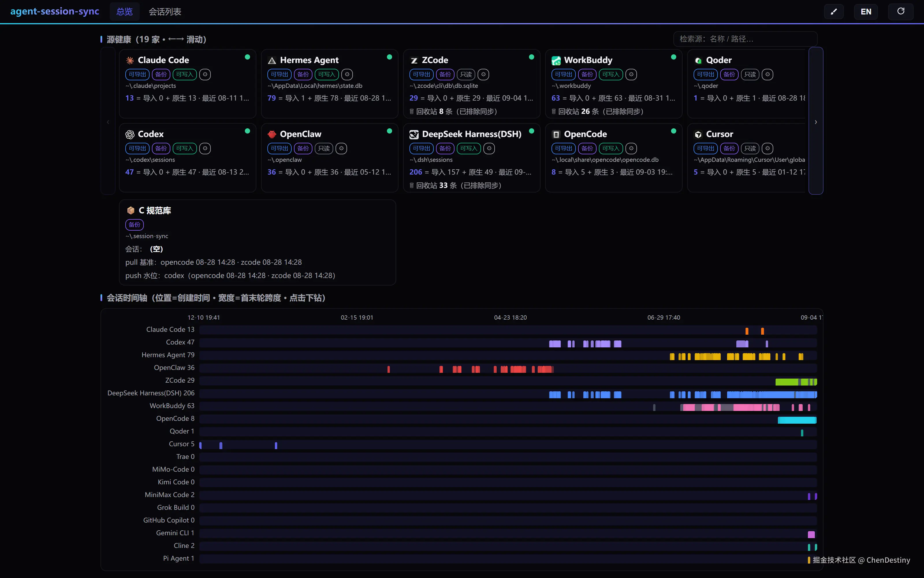The image size is (924, 578).
Task: Click path text "~\.dsh\sessions"
Action: pos(431,160)
